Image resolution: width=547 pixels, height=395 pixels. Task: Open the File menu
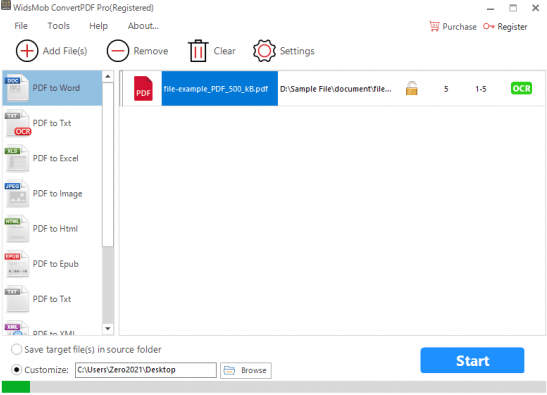click(x=21, y=26)
